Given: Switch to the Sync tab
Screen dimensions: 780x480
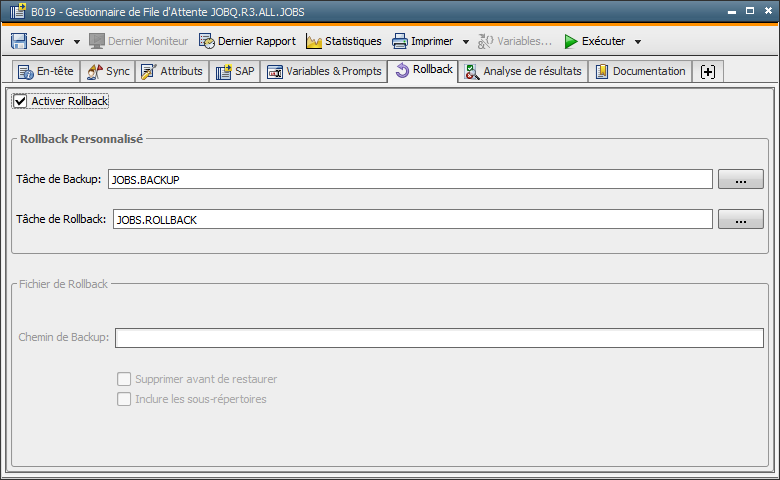Looking at the screenshot, I should [x=109, y=71].
